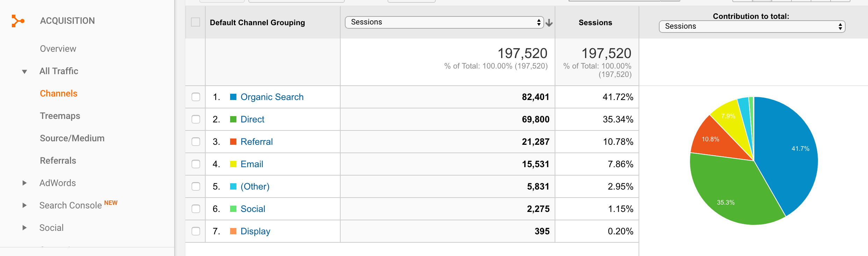Click the cyan (Other) legend square
Screen dimensions: 868x256
pos(233,186)
